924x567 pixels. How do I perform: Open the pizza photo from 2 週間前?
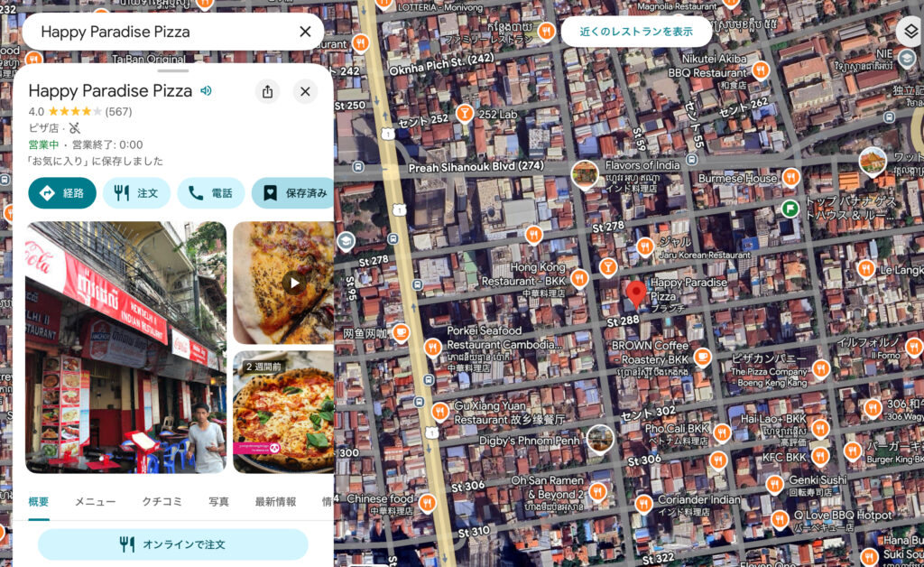(283, 412)
